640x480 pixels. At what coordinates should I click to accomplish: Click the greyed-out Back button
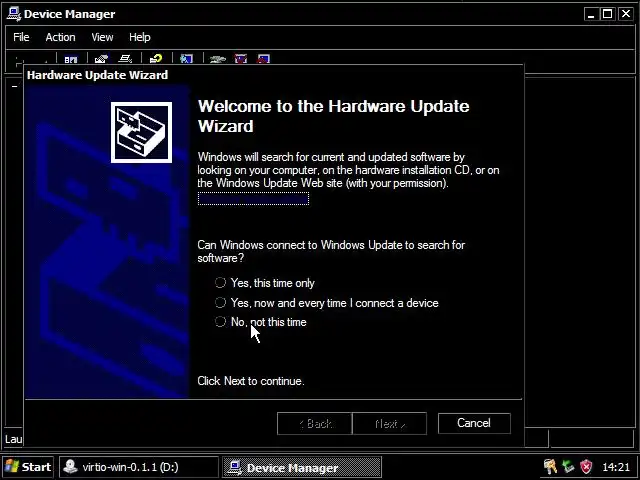315,424
